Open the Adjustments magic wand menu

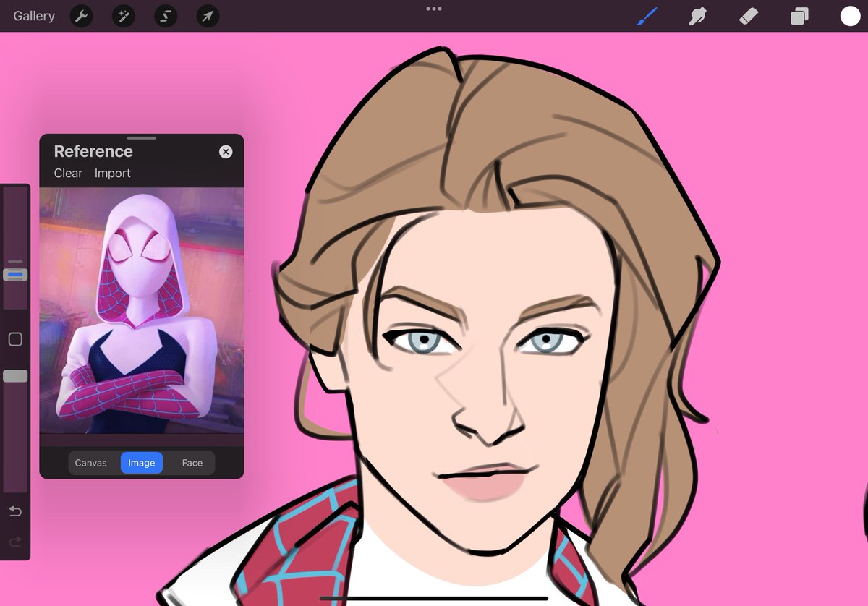123,16
